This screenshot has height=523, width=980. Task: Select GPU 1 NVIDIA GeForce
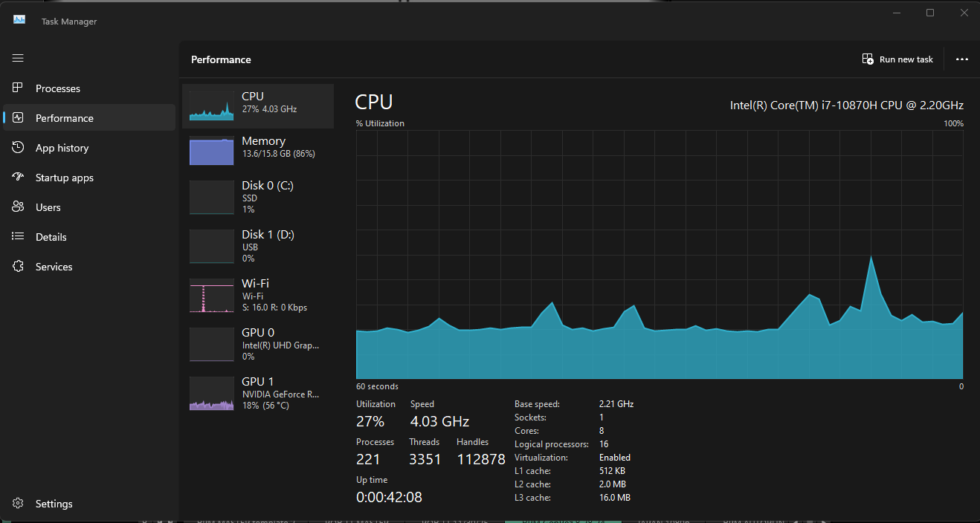point(258,393)
